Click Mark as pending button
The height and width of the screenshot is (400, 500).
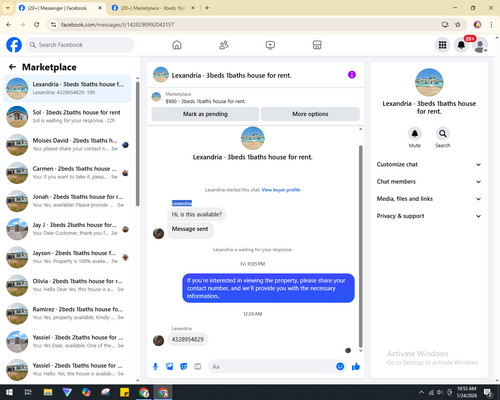(x=205, y=114)
